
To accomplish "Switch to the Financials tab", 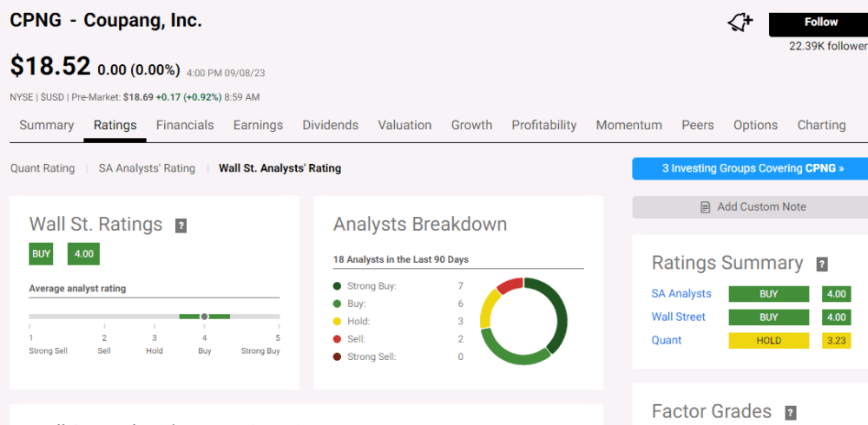I will click(185, 125).
